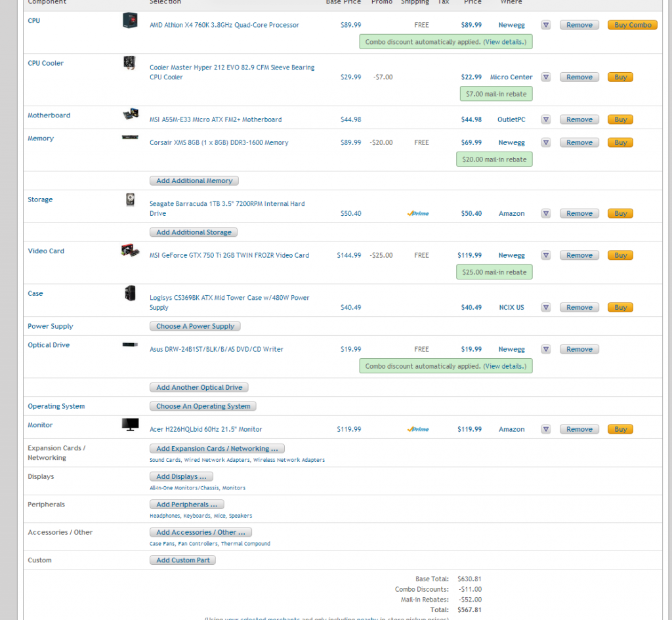Click the Amazon Prime icon in Storage row
This screenshot has width=672, height=620.
[x=417, y=213]
